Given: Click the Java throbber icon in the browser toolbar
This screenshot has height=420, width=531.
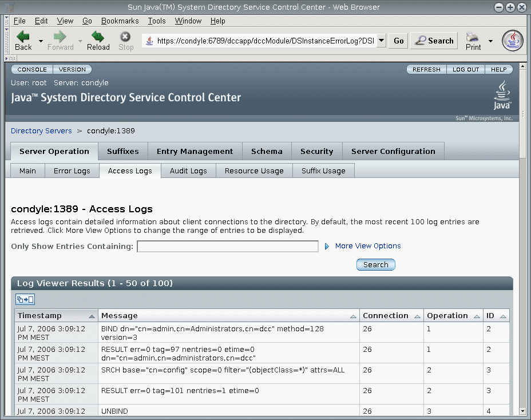Looking at the screenshot, I should coord(512,41).
